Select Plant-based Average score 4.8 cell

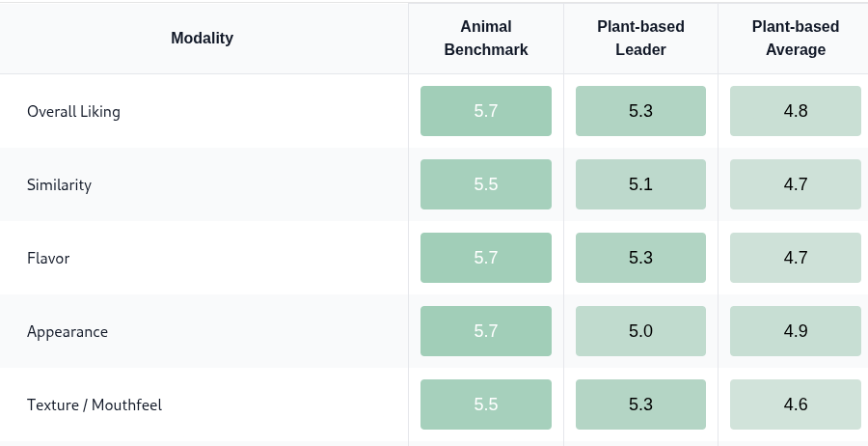(795, 111)
